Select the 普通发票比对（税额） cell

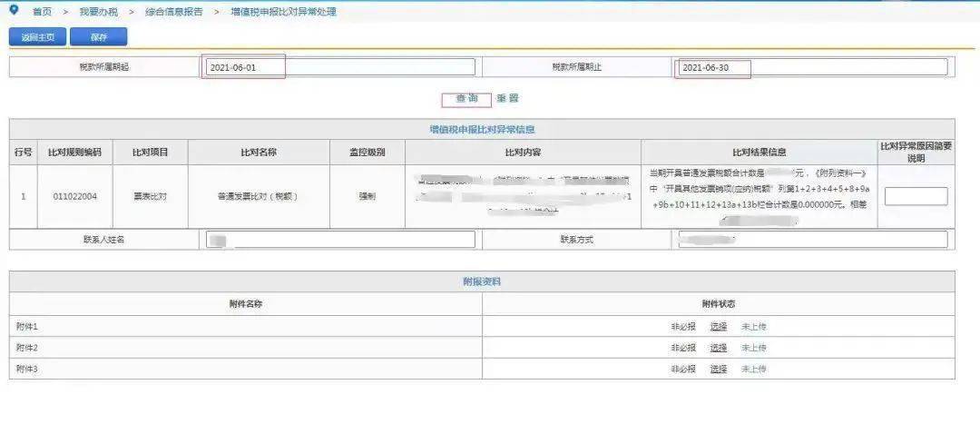tap(259, 196)
